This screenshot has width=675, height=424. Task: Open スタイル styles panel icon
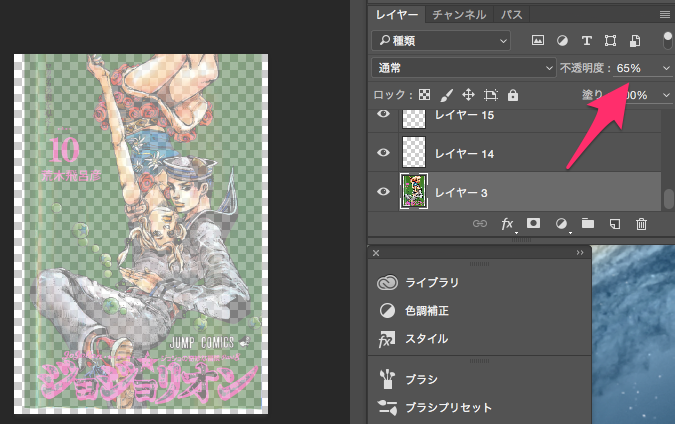[387, 339]
